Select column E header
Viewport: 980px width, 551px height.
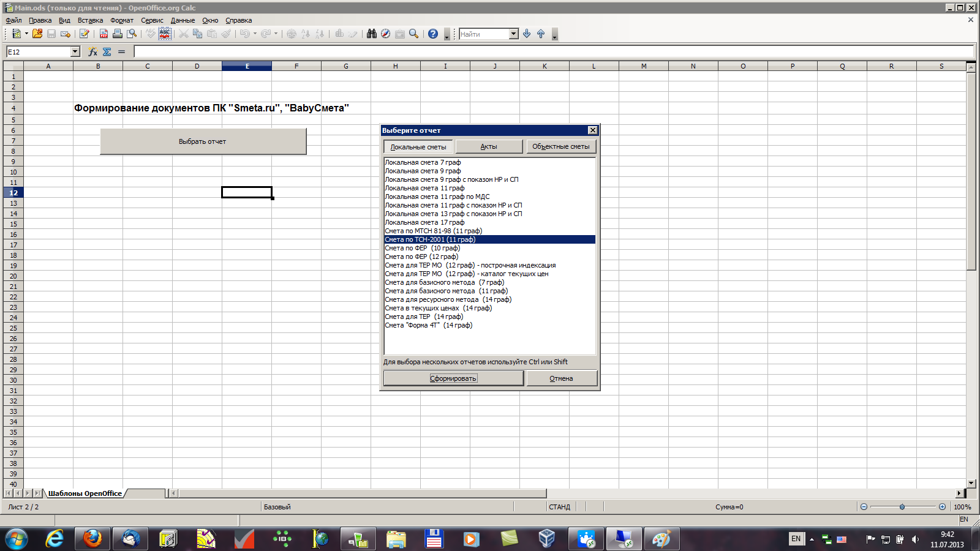point(247,66)
